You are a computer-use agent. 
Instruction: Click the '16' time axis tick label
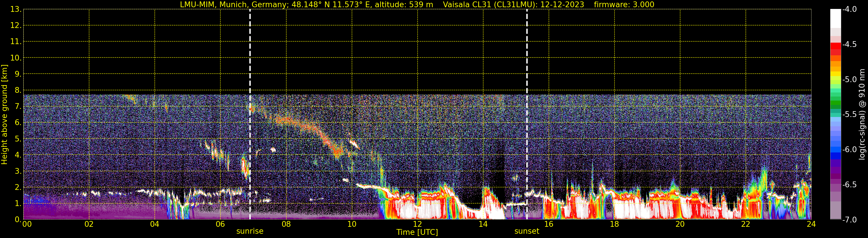pyautogui.click(x=548, y=224)
